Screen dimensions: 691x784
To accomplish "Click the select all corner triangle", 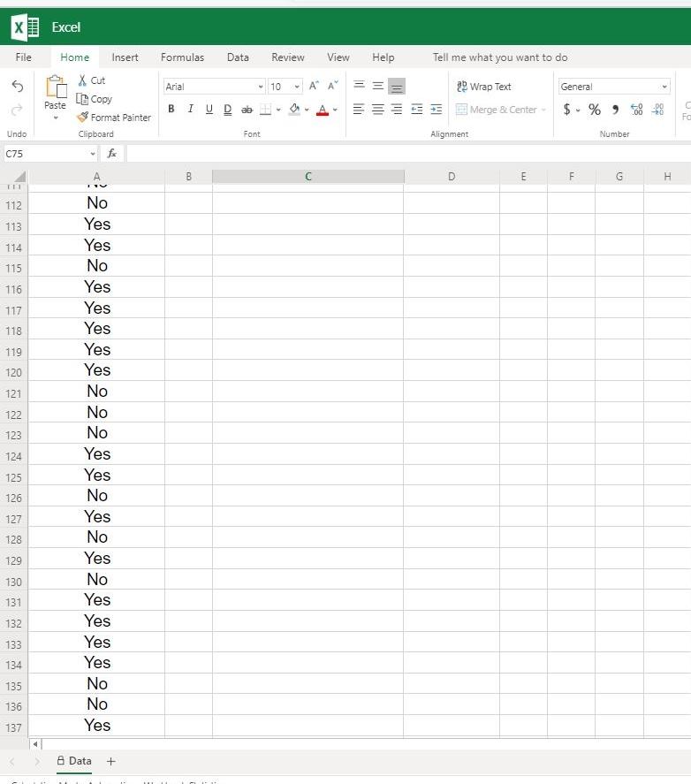I will pyautogui.click(x=20, y=177).
